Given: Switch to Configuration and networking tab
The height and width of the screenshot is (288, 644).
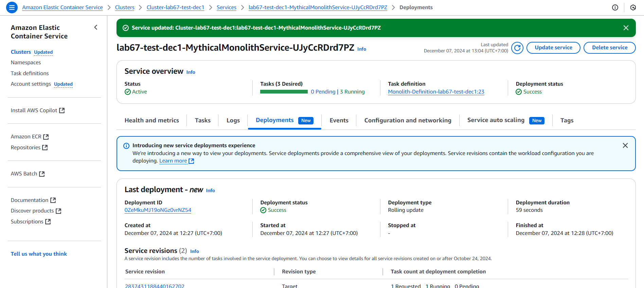Looking at the screenshot, I should tap(408, 120).
